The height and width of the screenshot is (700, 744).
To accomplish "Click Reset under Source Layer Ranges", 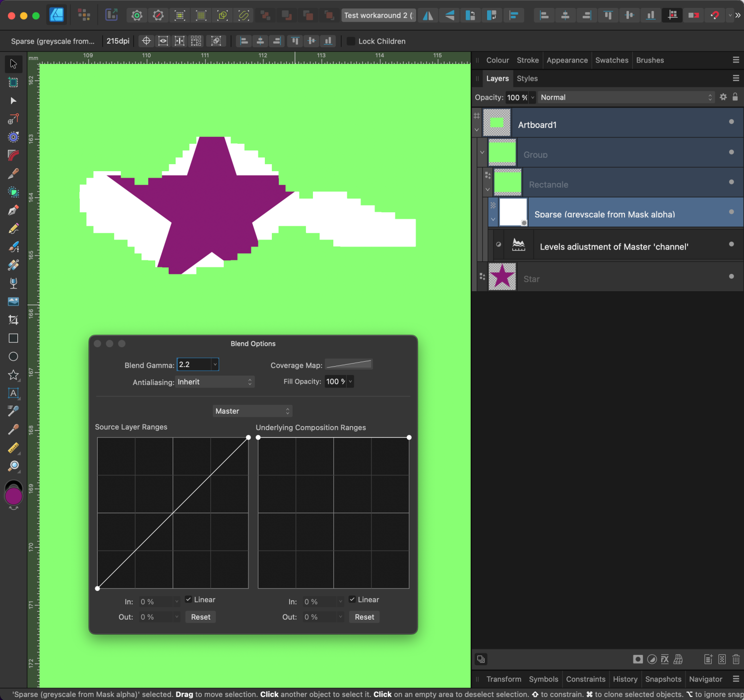I will [x=200, y=617].
